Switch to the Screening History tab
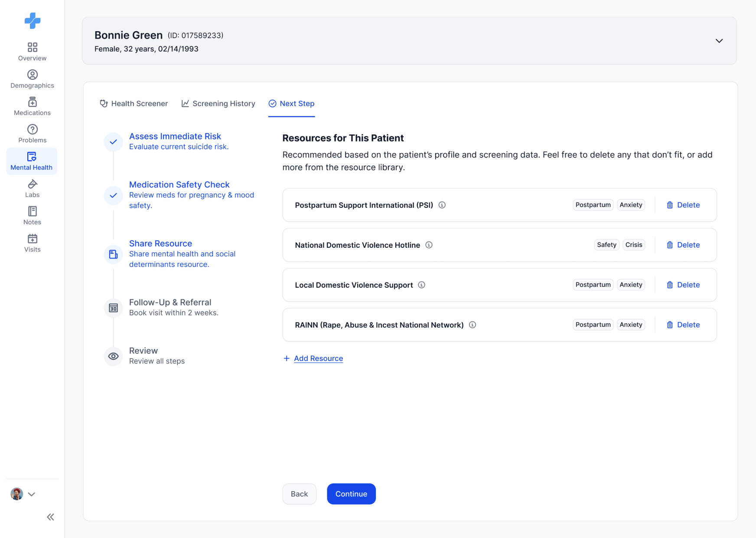Viewport: 756px width, 538px height. coord(218,103)
